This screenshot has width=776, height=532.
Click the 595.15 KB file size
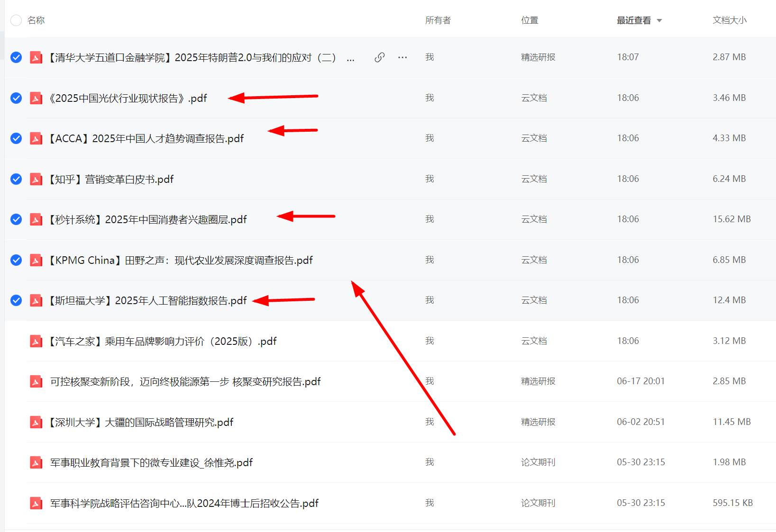[733, 503]
